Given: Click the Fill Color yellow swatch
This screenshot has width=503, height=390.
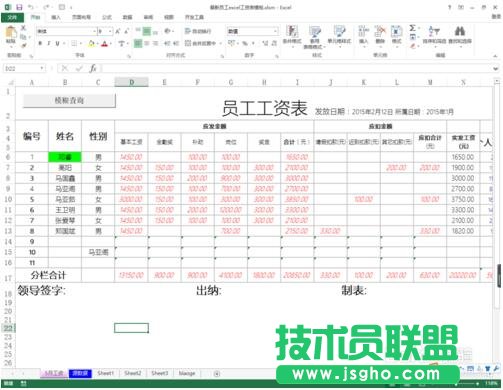Looking at the screenshot, I should (91, 43).
